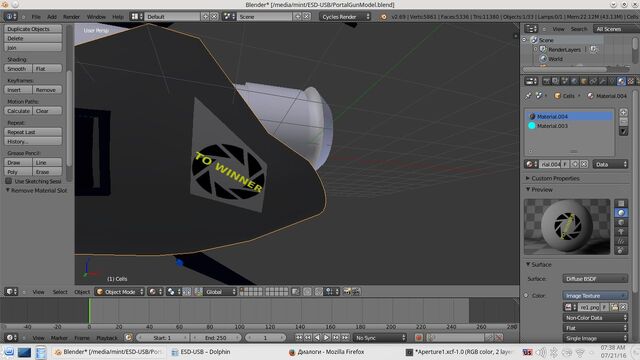
Task: Open the Modifiers tab (wrench icon)
Action: pyautogui.click(x=602, y=81)
